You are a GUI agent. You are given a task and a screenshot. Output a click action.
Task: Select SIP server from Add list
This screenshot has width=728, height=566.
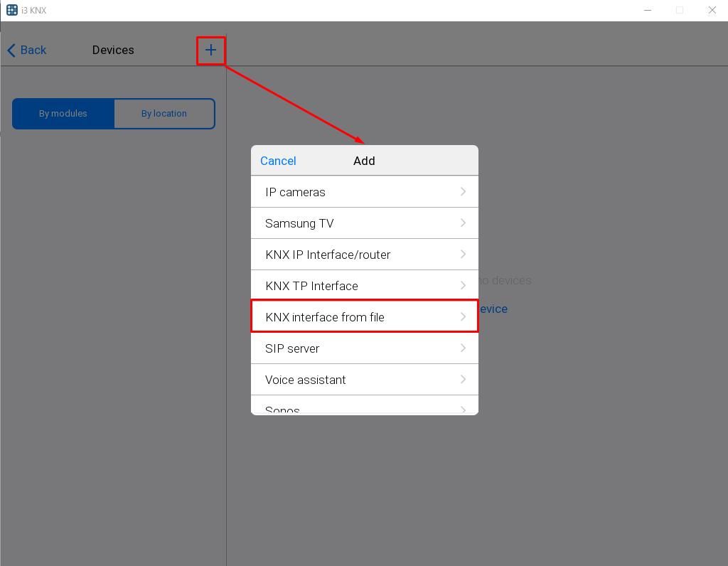coord(292,348)
